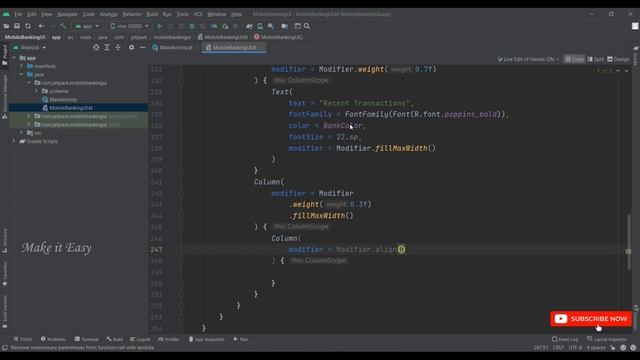Expand the res folder
The width and height of the screenshot is (640, 360).
(22, 133)
